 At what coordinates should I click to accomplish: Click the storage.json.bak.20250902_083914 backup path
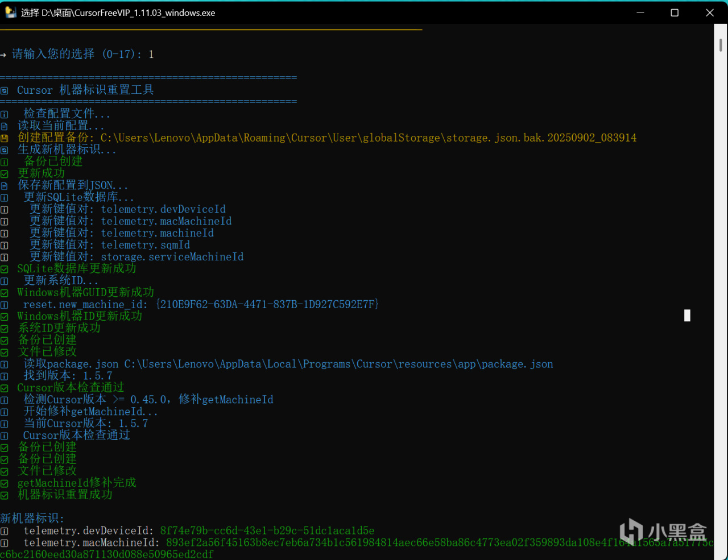[369, 138]
